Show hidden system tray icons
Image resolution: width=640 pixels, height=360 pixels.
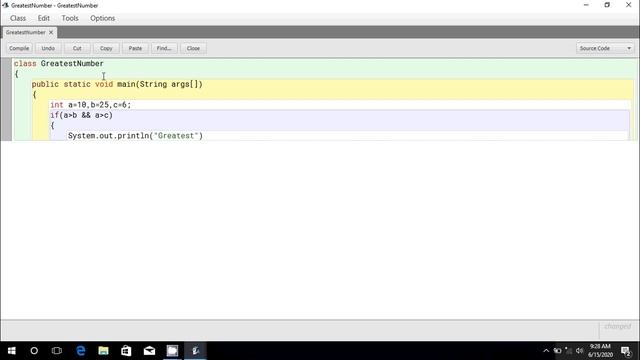pyautogui.click(x=546, y=351)
